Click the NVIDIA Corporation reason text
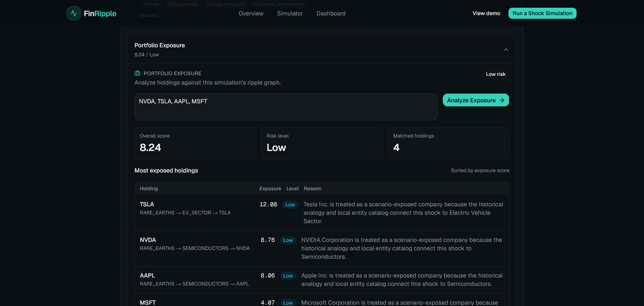This screenshot has width=644, height=306. click(x=402, y=248)
